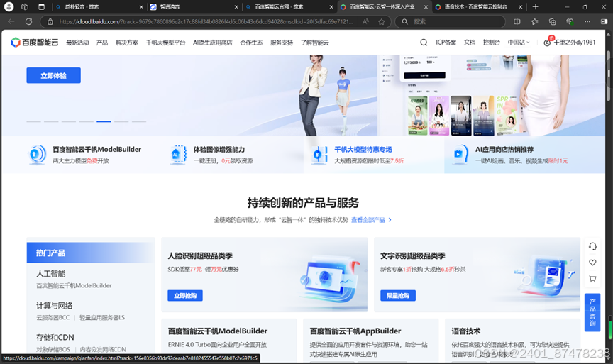Image resolution: width=613 pixels, height=364 pixels.
Task: Open browser essentials heart icon
Action: tap(570, 21)
